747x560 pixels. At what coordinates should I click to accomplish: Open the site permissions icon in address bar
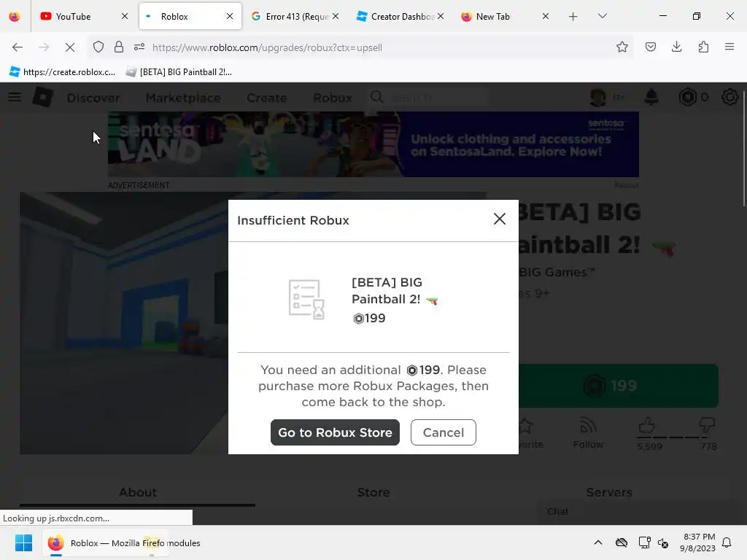tap(139, 47)
